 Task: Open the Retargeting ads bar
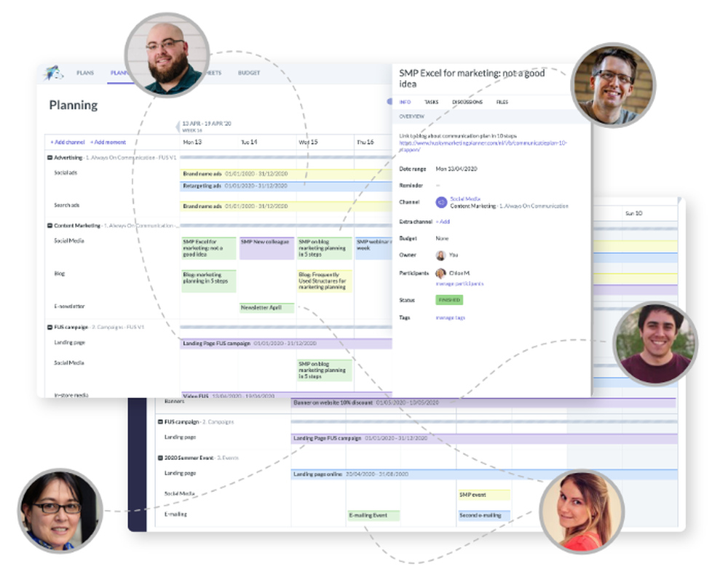click(286, 186)
